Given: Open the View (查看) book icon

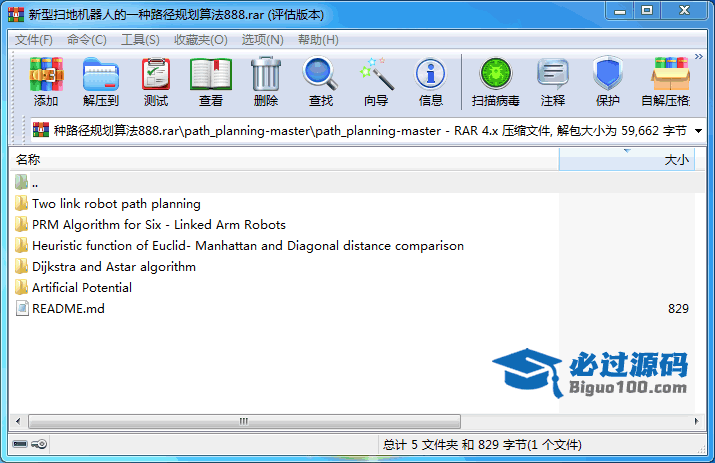Looking at the screenshot, I should tap(211, 82).
